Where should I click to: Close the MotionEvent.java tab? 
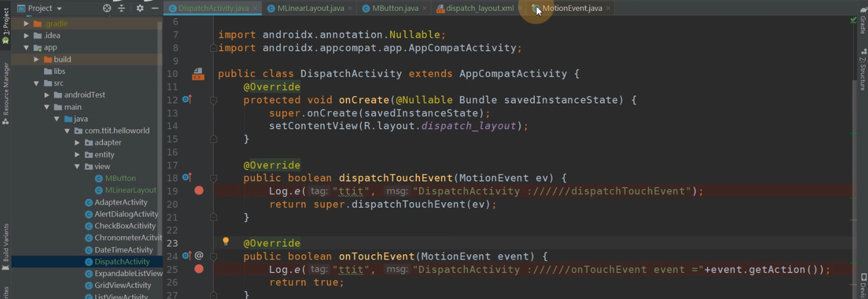(608, 8)
